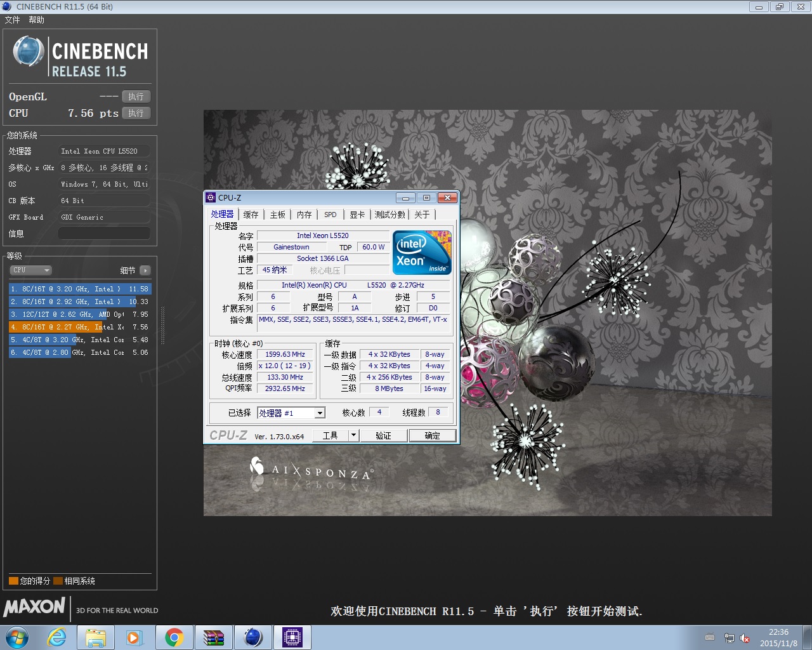Open the 文件 menu
The width and height of the screenshot is (812, 650).
coord(12,20)
